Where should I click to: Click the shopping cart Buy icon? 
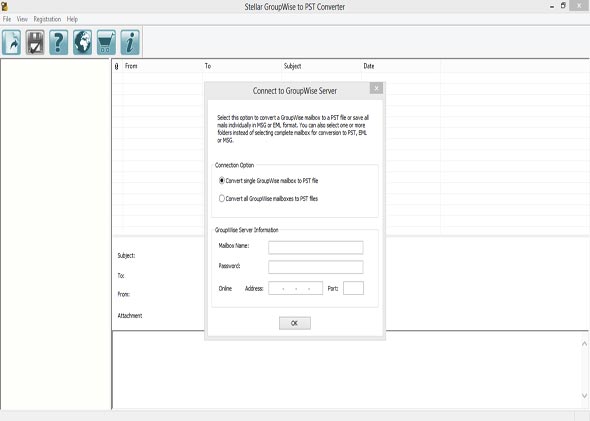tap(106, 42)
